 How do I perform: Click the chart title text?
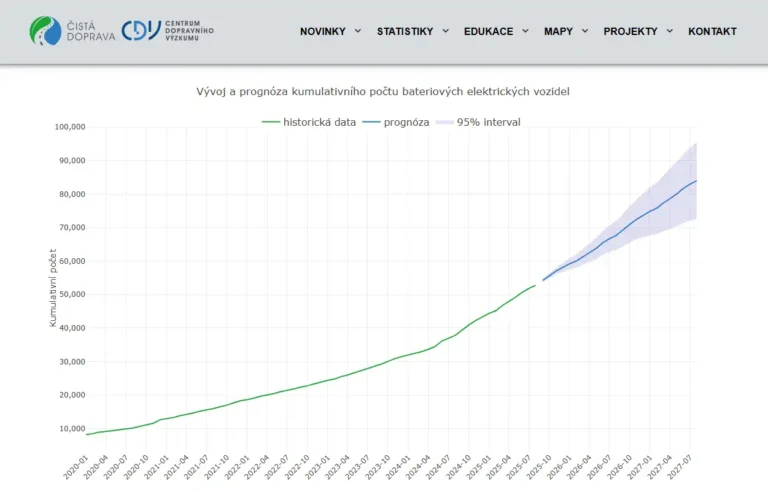click(x=383, y=91)
